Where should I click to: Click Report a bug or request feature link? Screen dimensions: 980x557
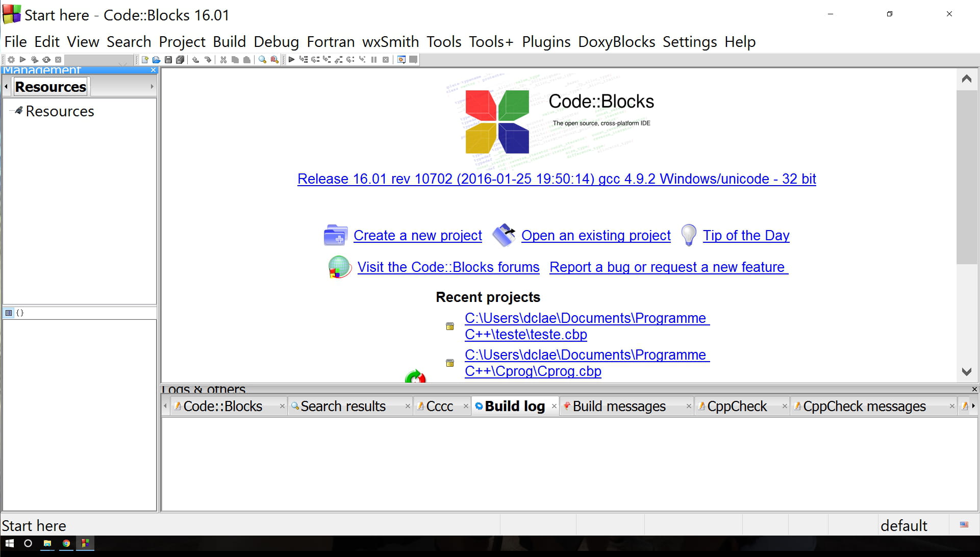668,267
